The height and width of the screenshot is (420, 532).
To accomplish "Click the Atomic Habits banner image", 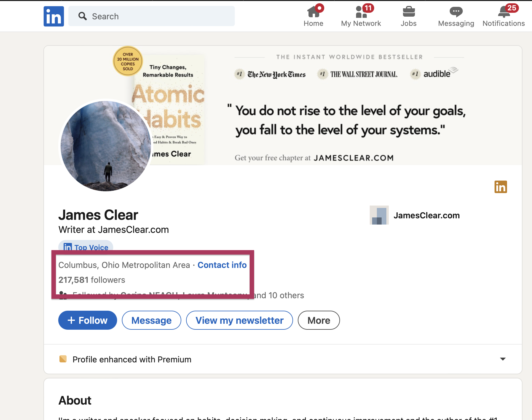I will (283, 105).
